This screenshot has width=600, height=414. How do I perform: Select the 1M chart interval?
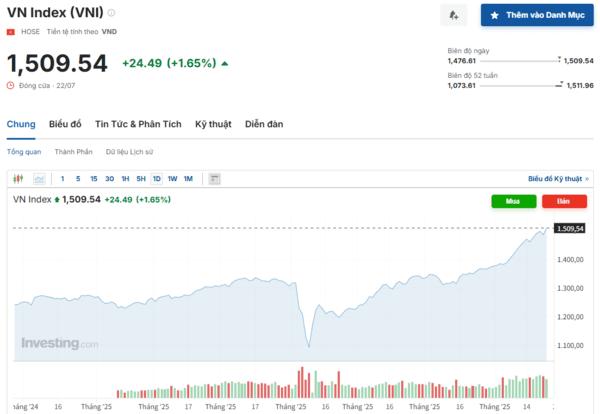pos(188,179)
